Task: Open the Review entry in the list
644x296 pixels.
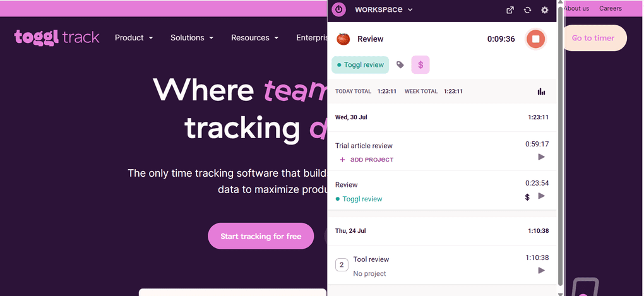Action: pyautogui.click(x=346, y=185)
